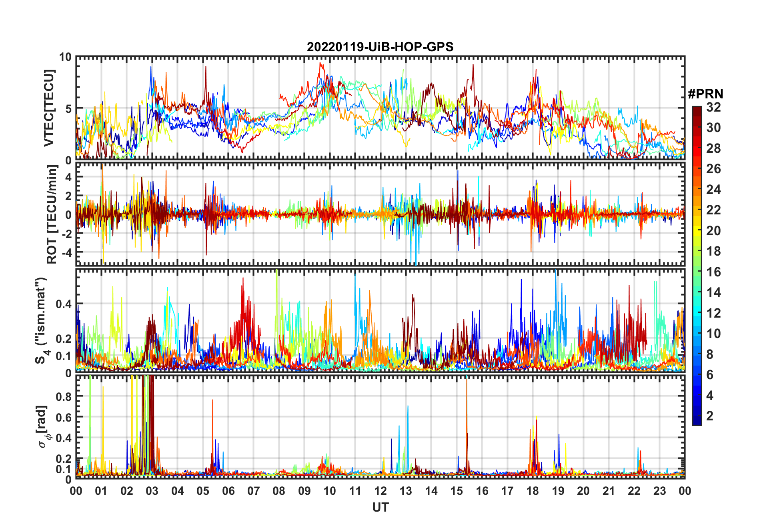
Task: Click x-axis hour tick "07"
Action: point(254,491)
